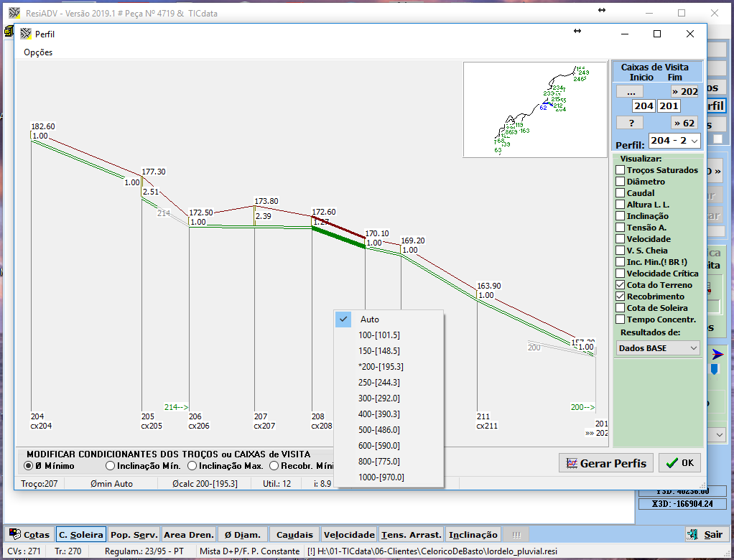
Task: Click the Cotas button in bottom toolbar
Action: [x=29, y=534]
